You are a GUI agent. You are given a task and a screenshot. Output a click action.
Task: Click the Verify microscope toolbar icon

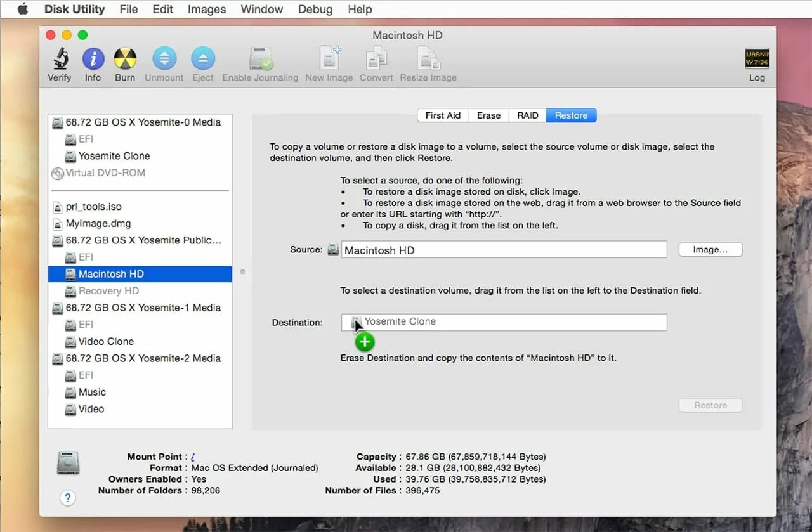(x=60, y=59)
